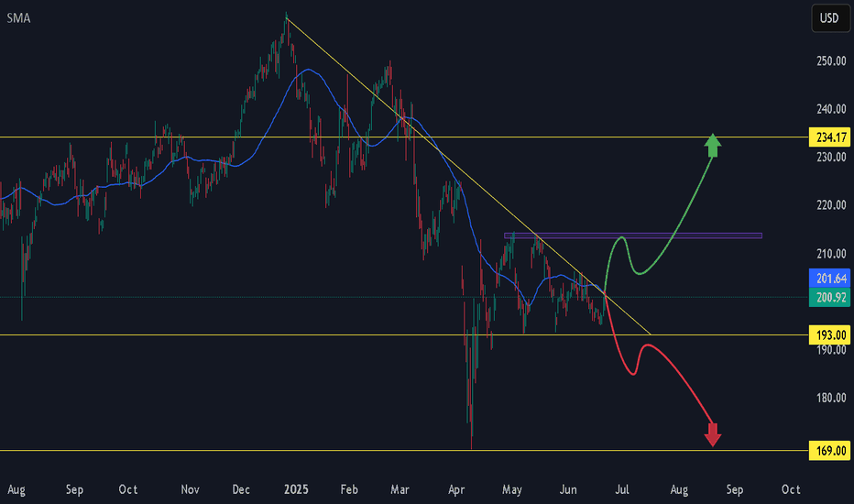Select the green upward arrow head drawing
The height and width of the screenshot is (504, 854).
pos(712,146)
